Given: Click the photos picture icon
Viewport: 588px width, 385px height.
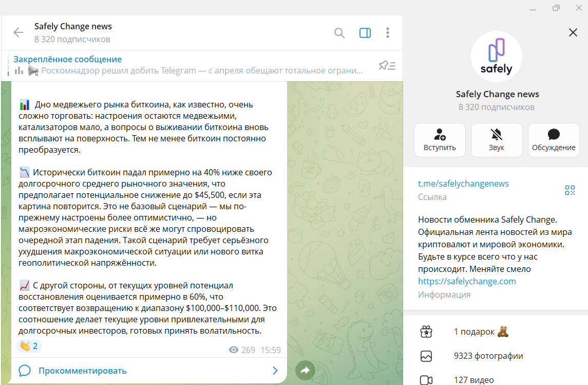Looking at the screenshot, I should 426,356.
